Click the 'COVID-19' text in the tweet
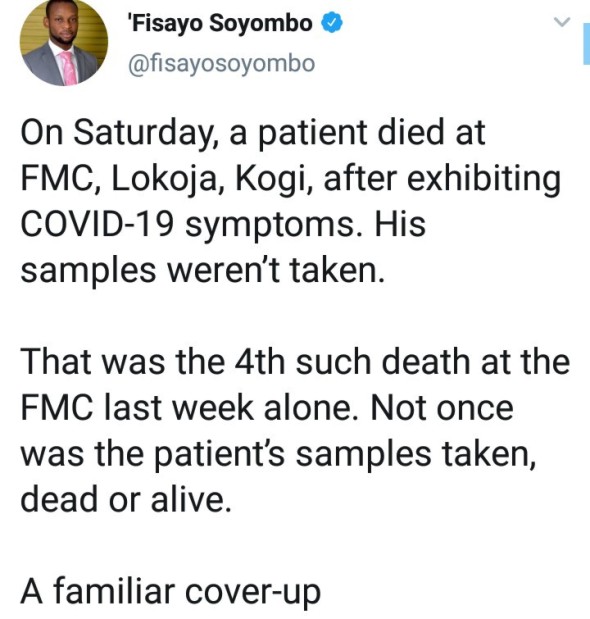 97,224
